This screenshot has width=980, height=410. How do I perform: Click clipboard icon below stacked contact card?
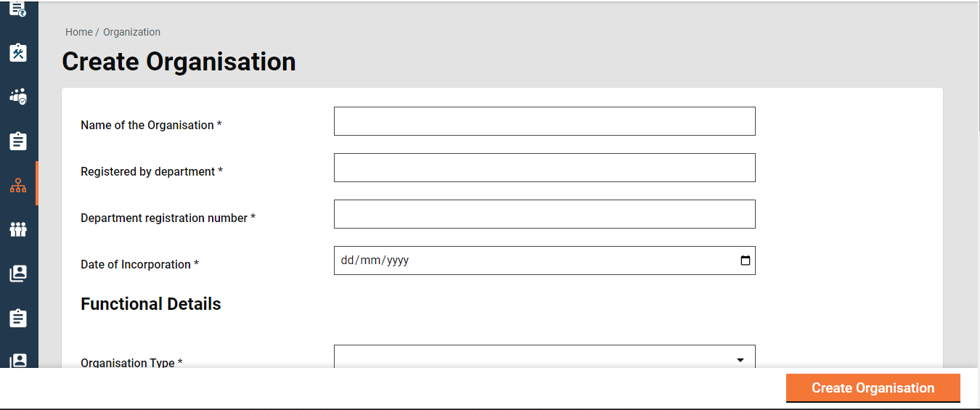pyautogui.click(x=18, y=318)
